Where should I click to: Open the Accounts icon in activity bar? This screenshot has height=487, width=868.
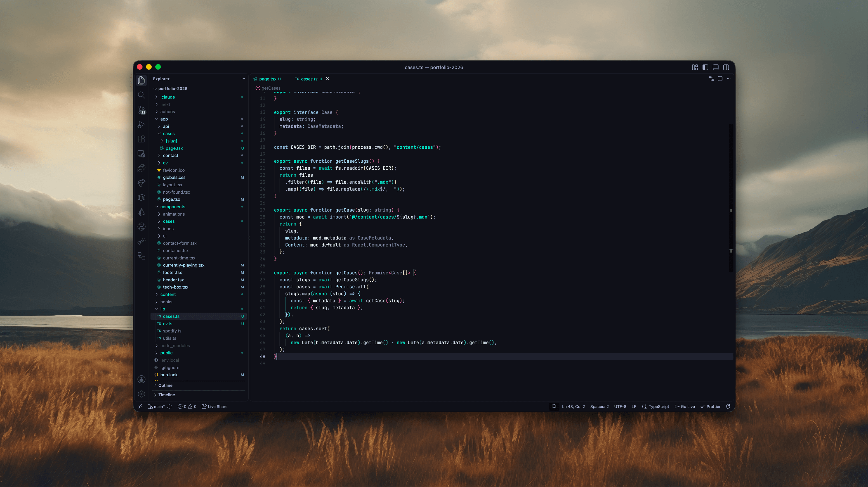142,379
